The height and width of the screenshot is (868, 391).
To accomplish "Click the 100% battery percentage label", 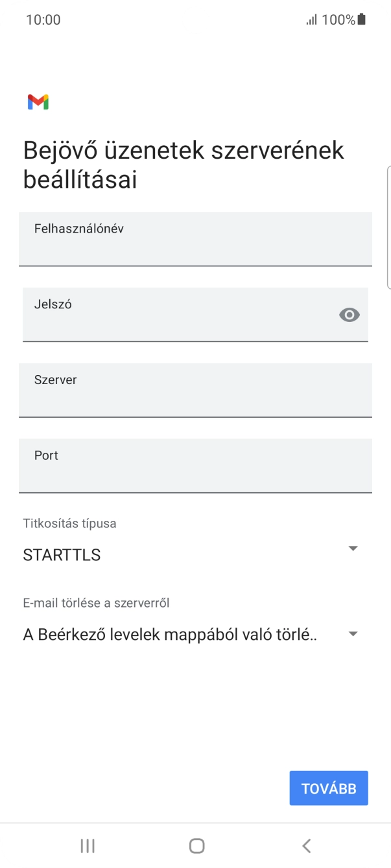I will point(338,19).
